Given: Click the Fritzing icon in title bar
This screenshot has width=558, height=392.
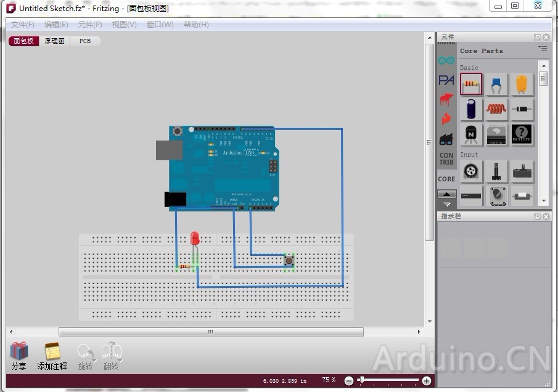Looking at the screenshot, I should point(11,8).
